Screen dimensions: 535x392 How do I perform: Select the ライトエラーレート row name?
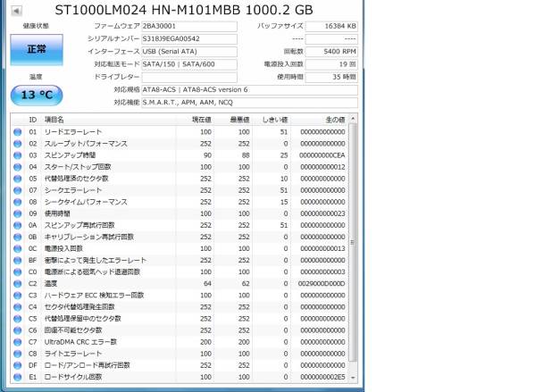[73, 354]
